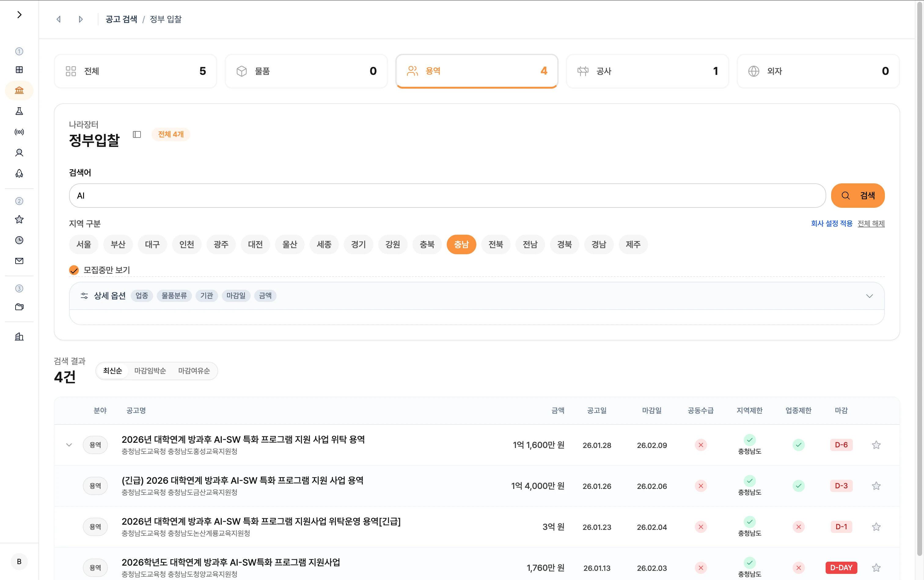Screen dimensions: 924x580
Task: Click the 회사 설정 적용 link
Action: coord(831,223)
